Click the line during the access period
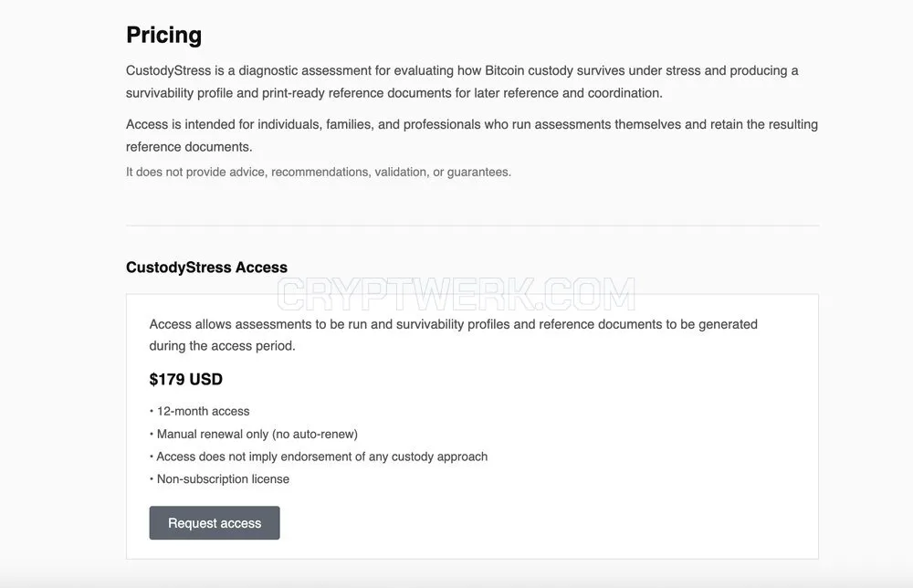Screen dimensions: 913x588 222,346
